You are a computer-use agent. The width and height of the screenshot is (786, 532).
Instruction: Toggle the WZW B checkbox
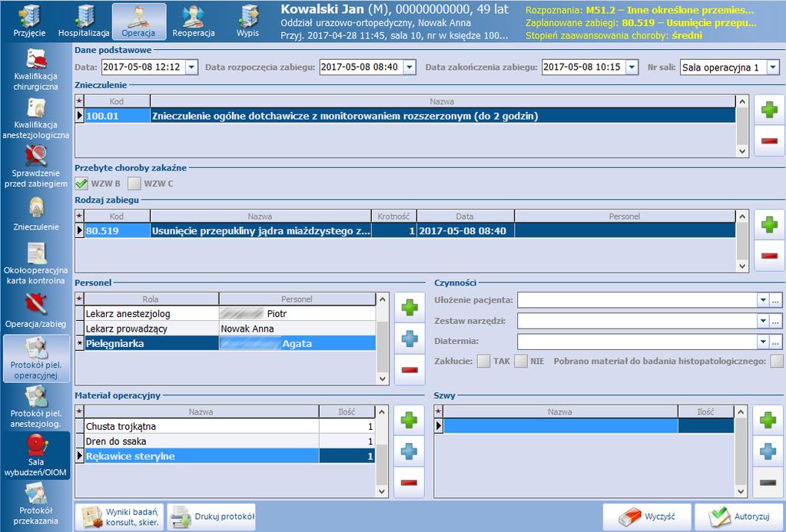point(81,183)
